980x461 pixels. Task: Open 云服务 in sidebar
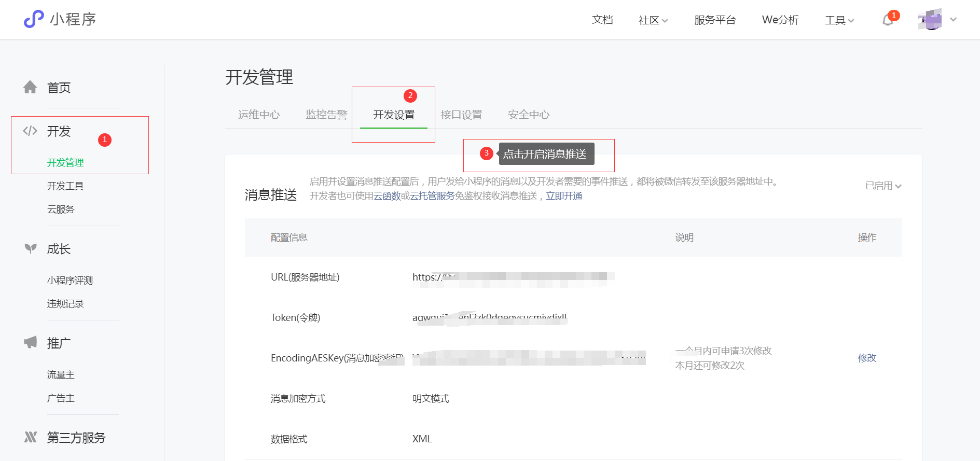pyautogui.click(x=61, y=209)
